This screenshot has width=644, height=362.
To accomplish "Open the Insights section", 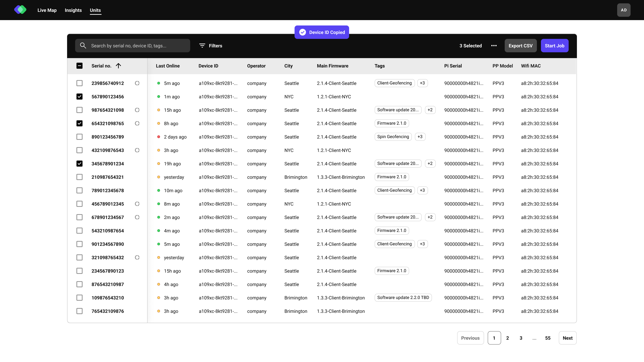I will [73, 10].
